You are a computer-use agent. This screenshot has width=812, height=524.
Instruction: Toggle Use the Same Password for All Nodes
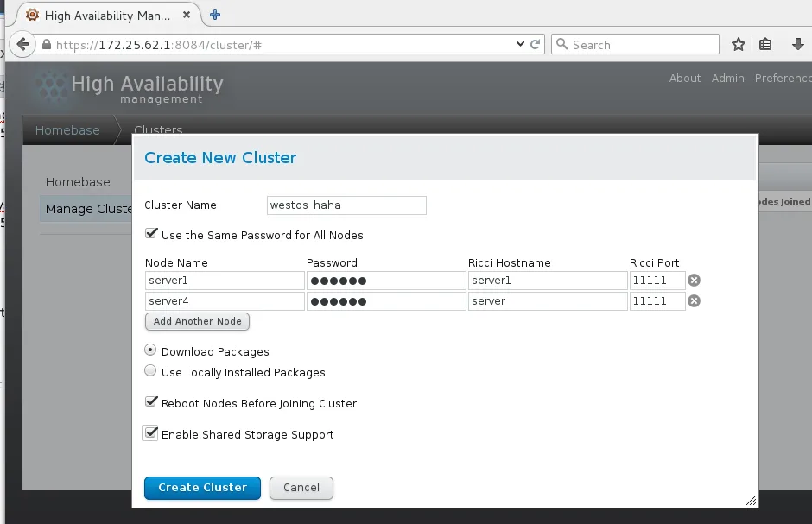pos(150,233)
